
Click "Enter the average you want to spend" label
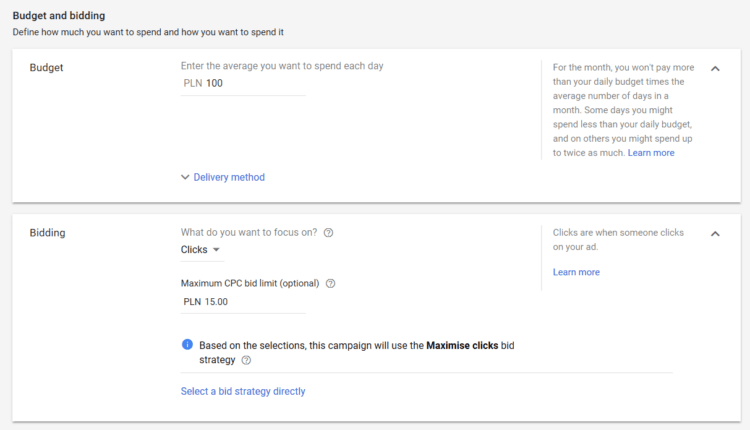[x=282, y=66]
